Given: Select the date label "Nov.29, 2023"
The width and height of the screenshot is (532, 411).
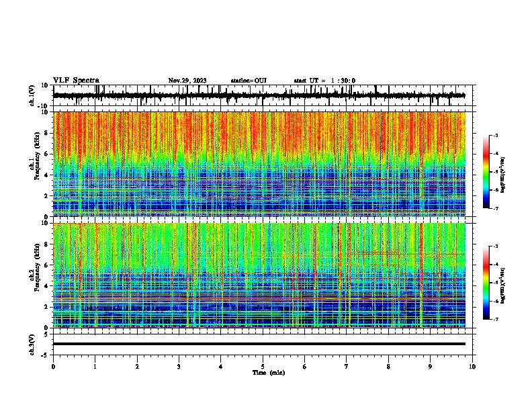Looking at the screenshot, I should (187, 81).
